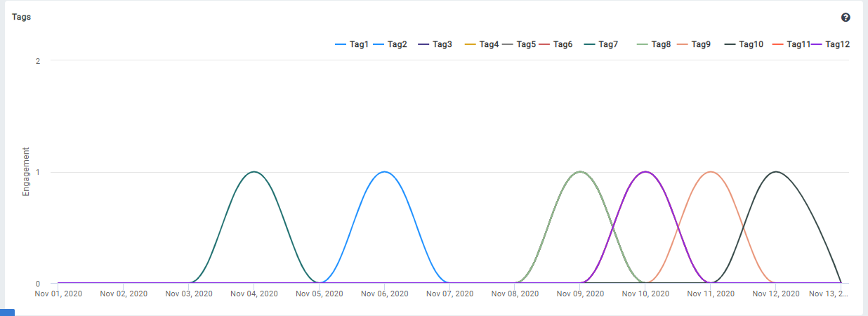
Task: Click the blue peak on Nov 06
Action: click(x=384, y=172)
